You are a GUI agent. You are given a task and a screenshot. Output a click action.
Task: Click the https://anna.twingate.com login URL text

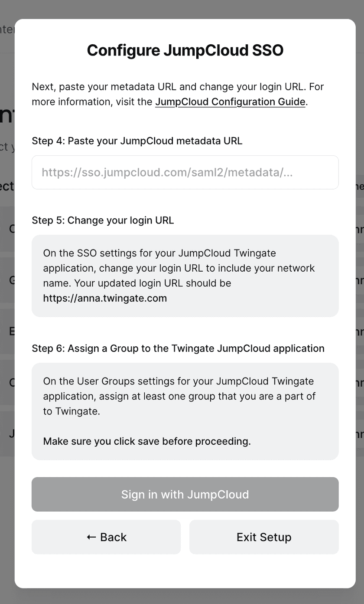point(105,298)
